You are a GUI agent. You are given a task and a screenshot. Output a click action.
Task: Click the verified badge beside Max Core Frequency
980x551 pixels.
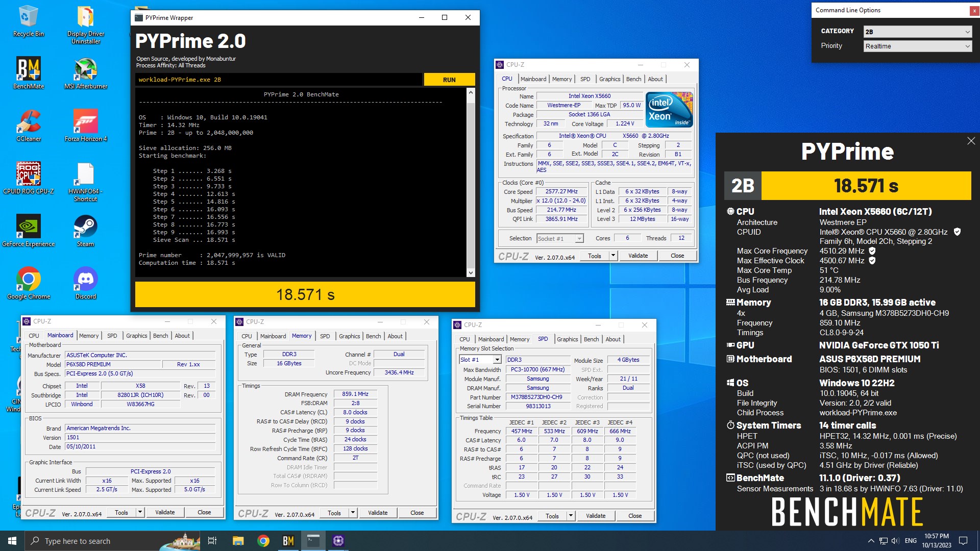(x=872, y=251)
